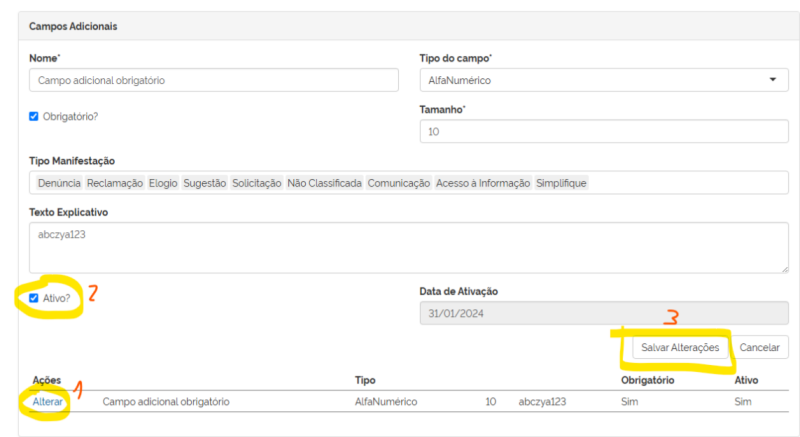Click the Simplifique tag
This screenshot has width=800, height=437.
tap(562, 183)
